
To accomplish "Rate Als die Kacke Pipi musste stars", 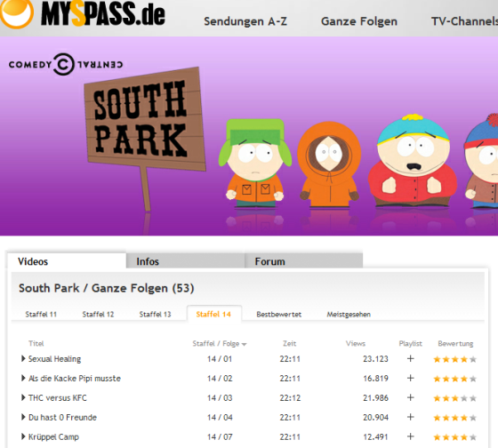I will (x=454, y=379).
